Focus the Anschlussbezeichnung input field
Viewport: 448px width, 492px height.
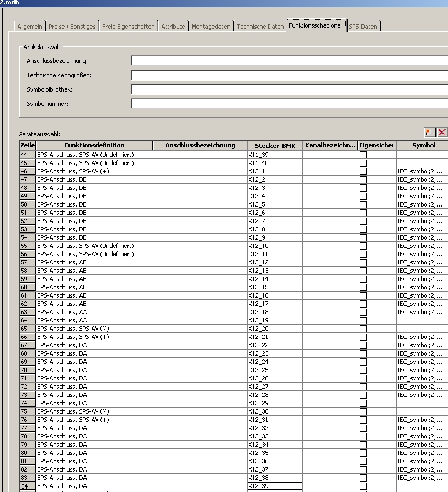(x=289, y=61)
